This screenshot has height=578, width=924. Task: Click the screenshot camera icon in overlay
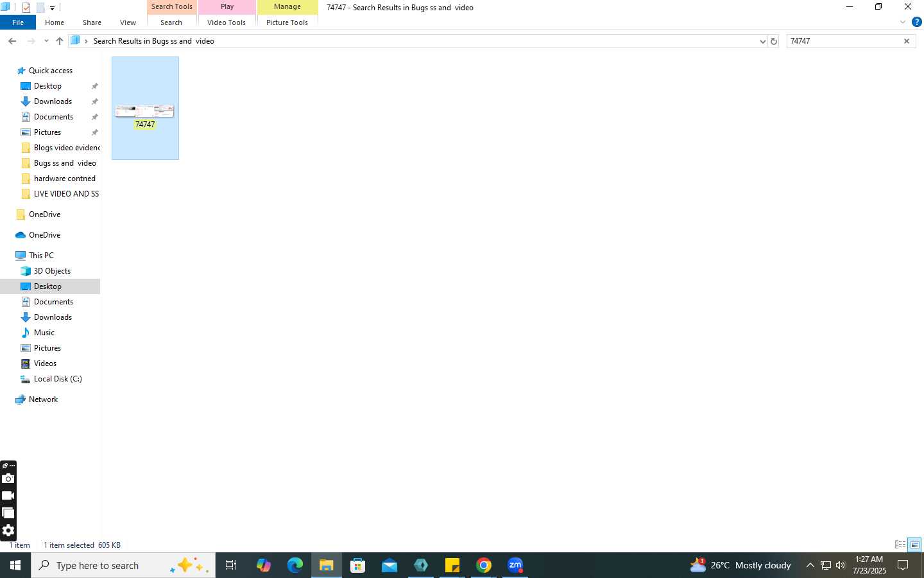pyautogui.click(x=8, y=478)
